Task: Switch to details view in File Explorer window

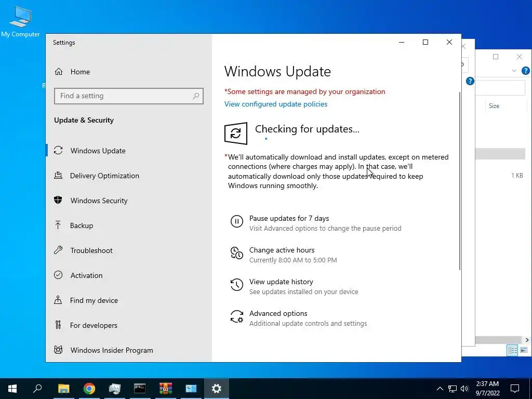Action: pyautogui.click(x=512, y=350)
